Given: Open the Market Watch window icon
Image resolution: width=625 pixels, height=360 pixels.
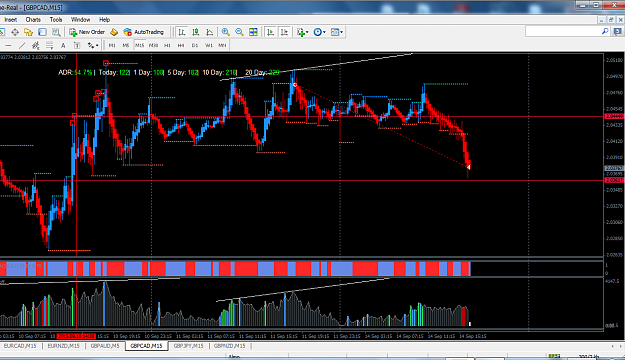Looking at the screenshot, I should (2, 32).
